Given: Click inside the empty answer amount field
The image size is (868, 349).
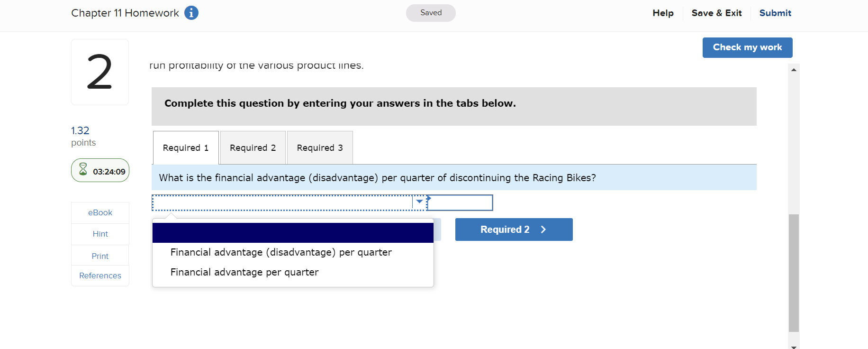Looking at the screenshot, I should [x=460, y=202].
